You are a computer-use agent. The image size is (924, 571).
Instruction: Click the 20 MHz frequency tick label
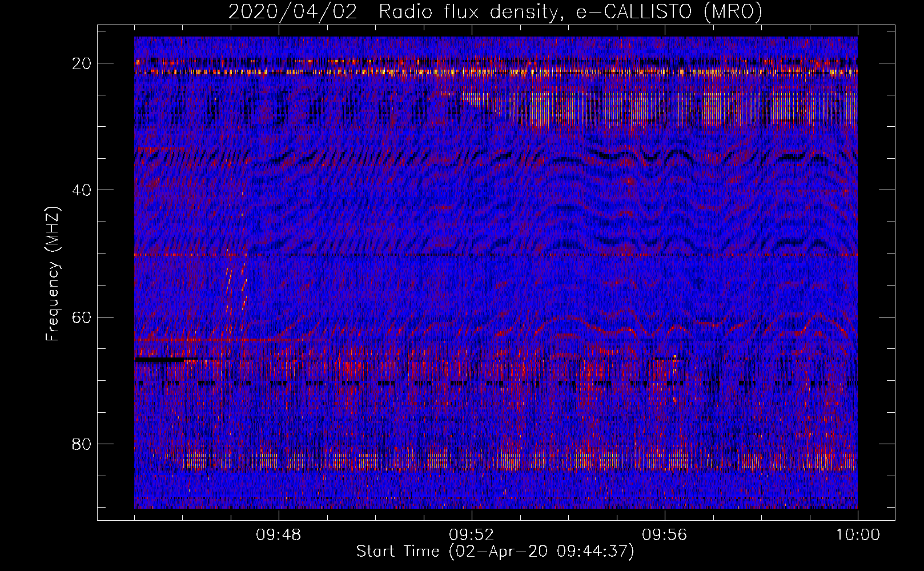(82, 63)
